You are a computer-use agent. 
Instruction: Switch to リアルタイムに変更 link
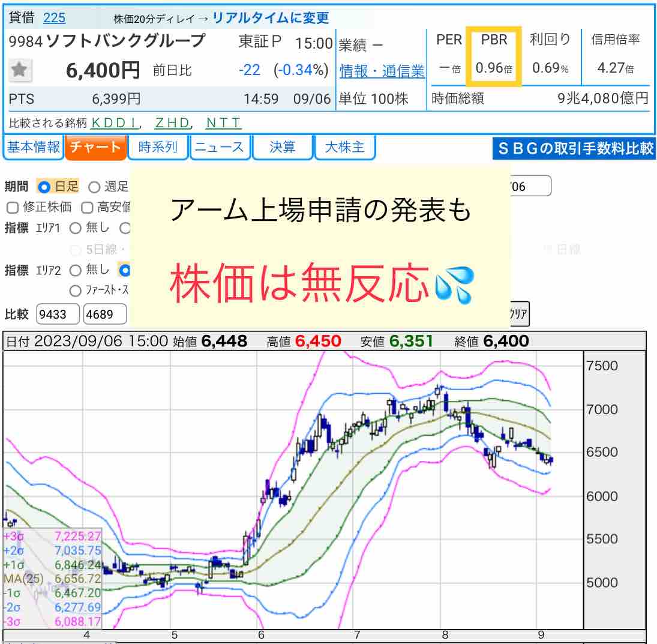[x=271, y=17]
